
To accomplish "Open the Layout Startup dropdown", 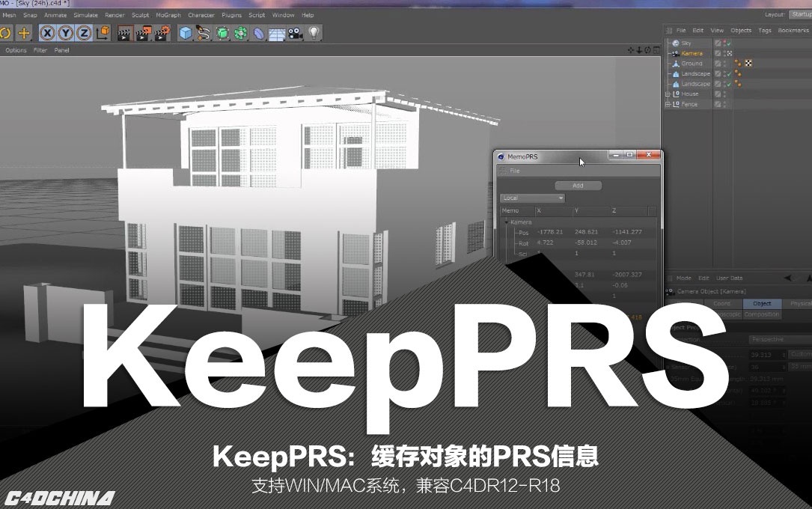I will (x=801, y=14).
